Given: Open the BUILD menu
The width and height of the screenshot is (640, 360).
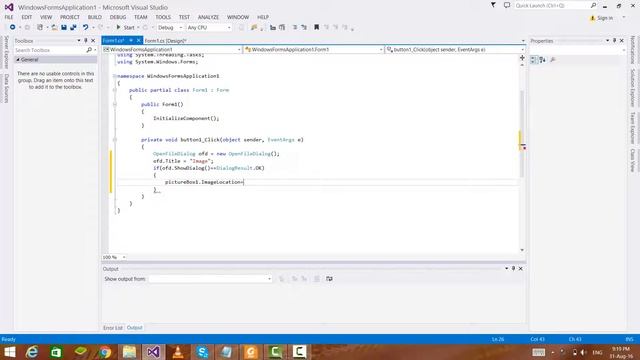Looking at the screenshot, I should click(95, 17).
